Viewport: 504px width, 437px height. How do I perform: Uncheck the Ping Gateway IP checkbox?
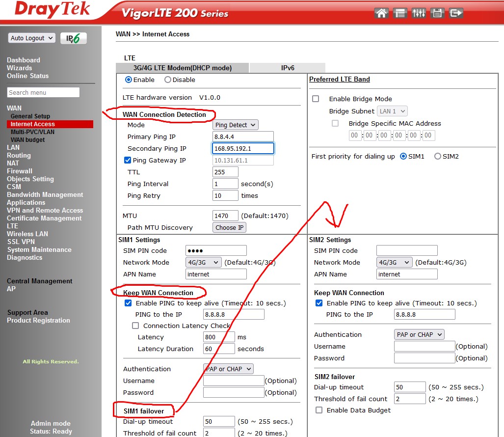tap(128, 160)
